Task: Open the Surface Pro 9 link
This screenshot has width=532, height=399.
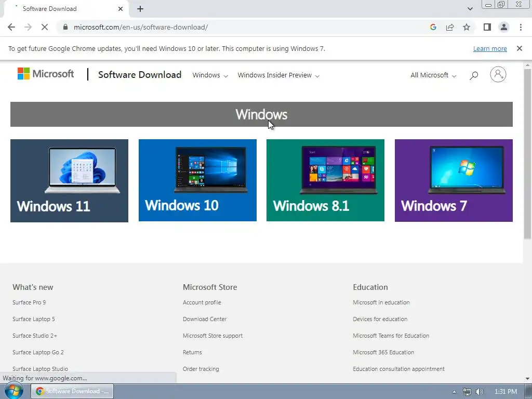Action: click(x=29, y=302)
